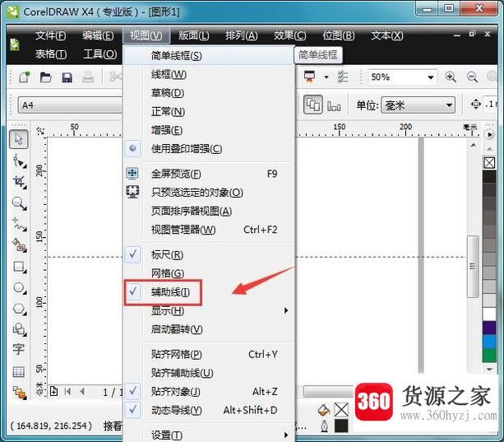This screenshot has width=504, height=442.
Task: Select the Crop tool
Action: (x=19, y=182)
